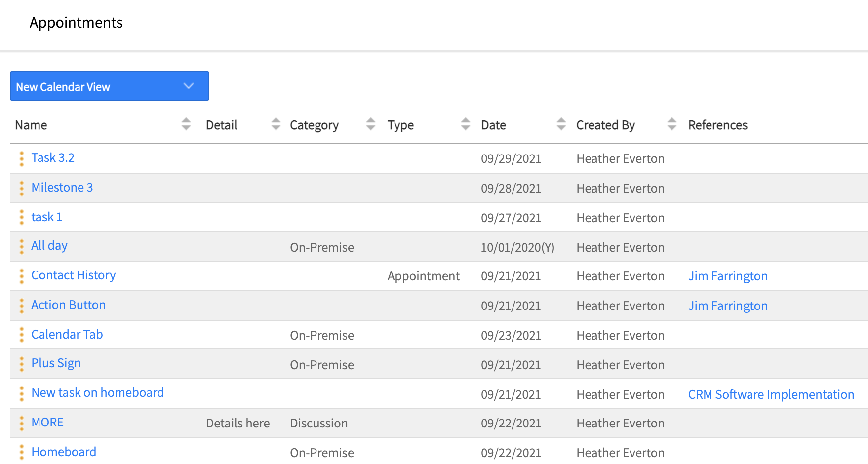The image size is (868, 464).
Task: Click the Name column header
Action: (x=31, y=125)
